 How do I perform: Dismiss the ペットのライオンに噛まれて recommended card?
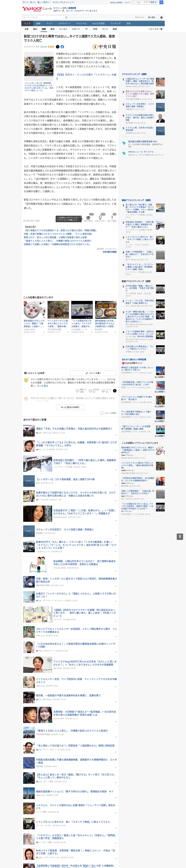pos(68,332)
